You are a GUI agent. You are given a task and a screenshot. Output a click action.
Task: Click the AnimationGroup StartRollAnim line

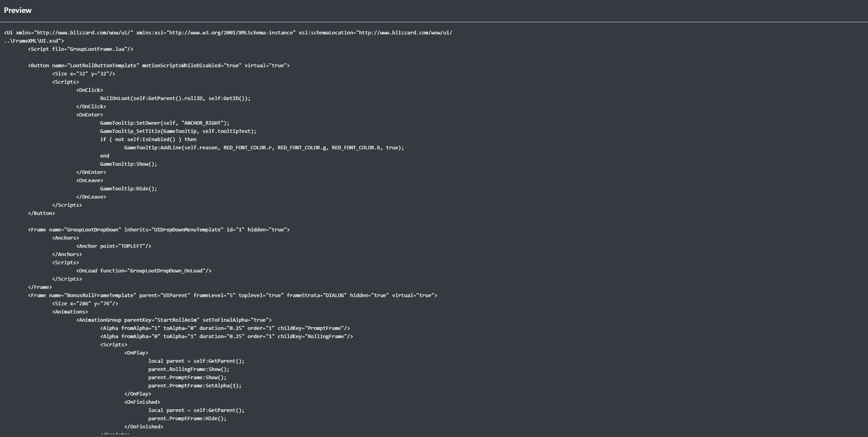point(174,320)
